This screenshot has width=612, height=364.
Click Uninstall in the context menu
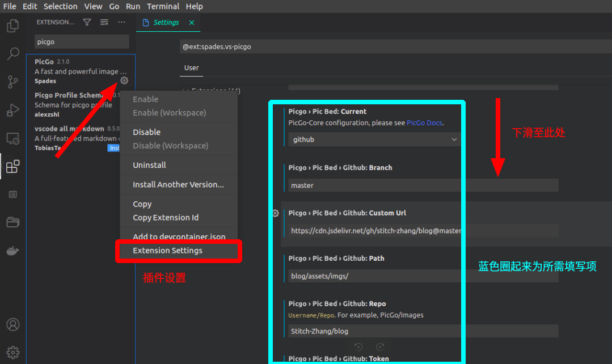click(x=150, y=165)
